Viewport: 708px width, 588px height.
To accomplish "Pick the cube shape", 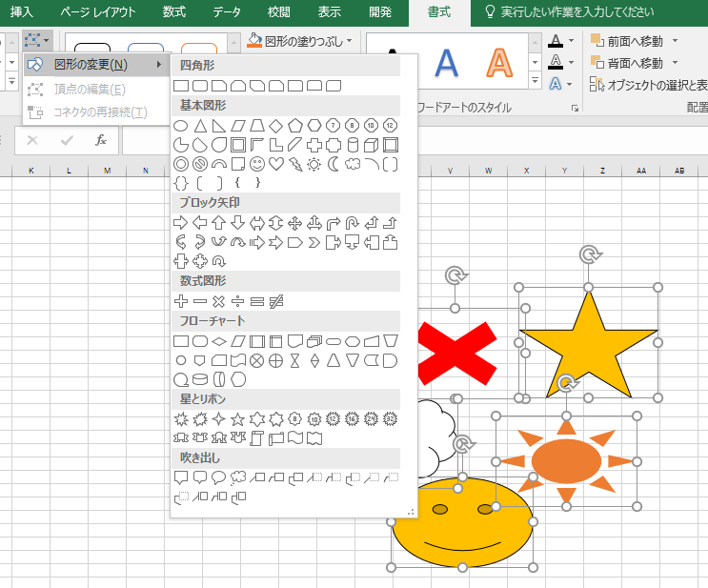I will [x=372, y=145].
